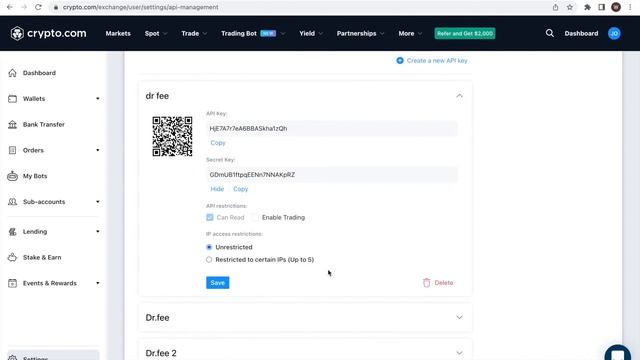Viewport: 640px width, 360px height.
Task: Toggle the browser side panel icon
Action: coord(602,7)
